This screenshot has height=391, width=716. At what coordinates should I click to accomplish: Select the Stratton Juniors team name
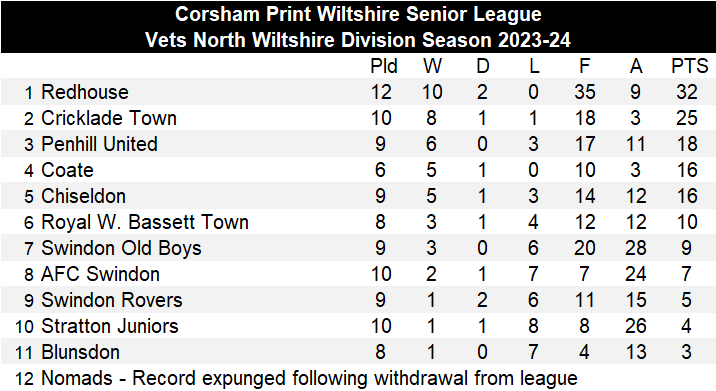(110, 327)
